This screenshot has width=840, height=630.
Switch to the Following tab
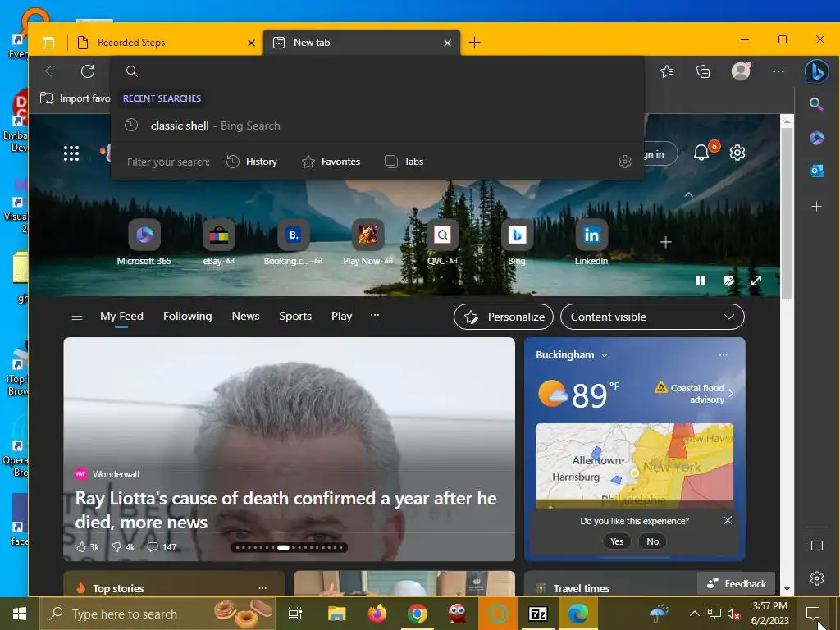point(188,316)
